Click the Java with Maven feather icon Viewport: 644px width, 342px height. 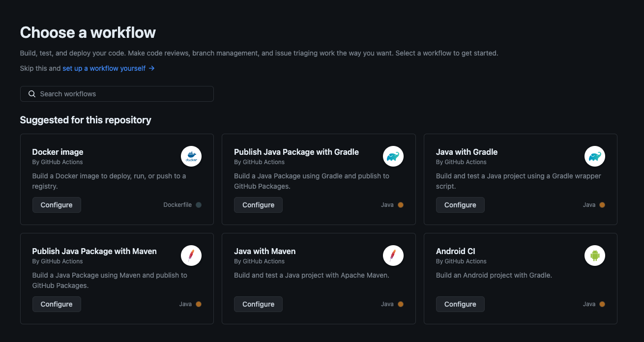click(393, 256)
